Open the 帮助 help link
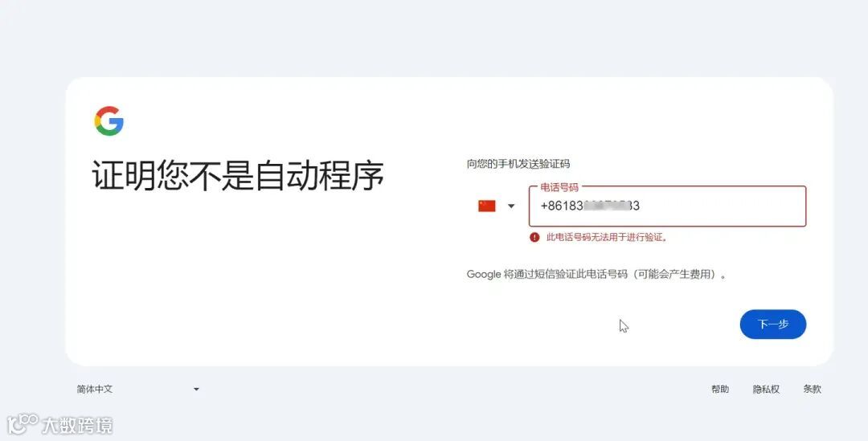The height and width of the screenshot is (441, 868). pos(719,389)
